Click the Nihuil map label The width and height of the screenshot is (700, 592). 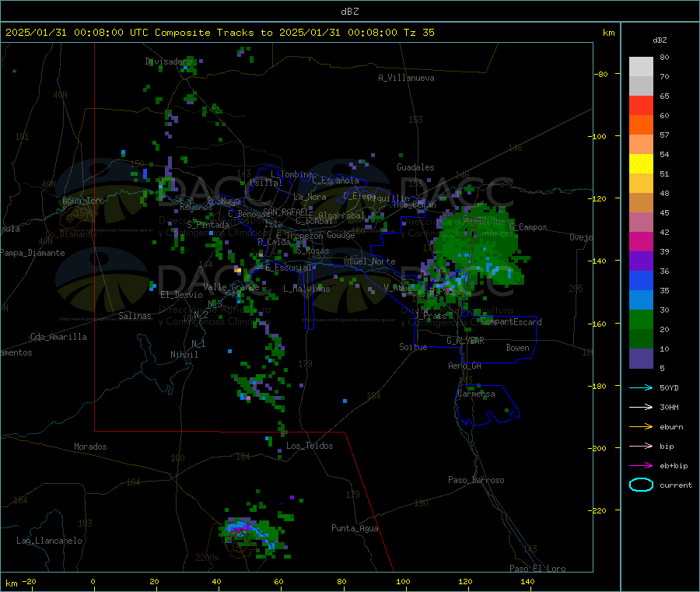pos(184,355)
